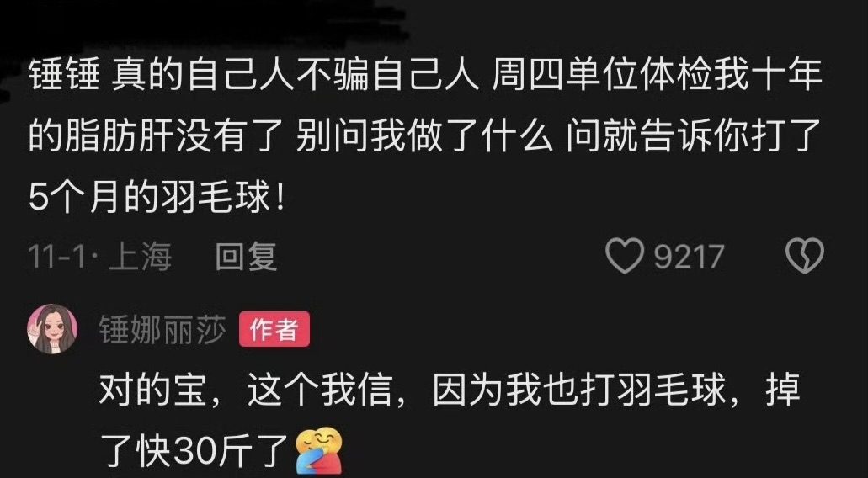868x478 pixels.
Task: Select the line mentioning 脂肪肝没有了
Action: point(425,137)
